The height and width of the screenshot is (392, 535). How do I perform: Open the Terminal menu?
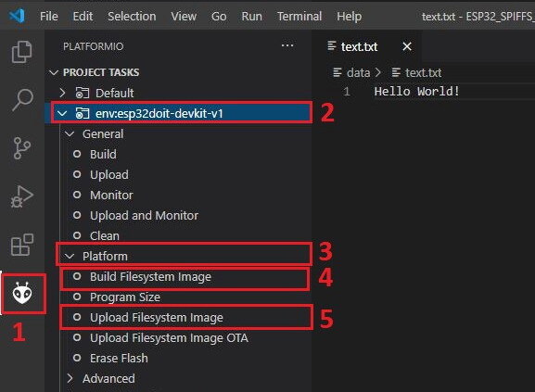299,16
